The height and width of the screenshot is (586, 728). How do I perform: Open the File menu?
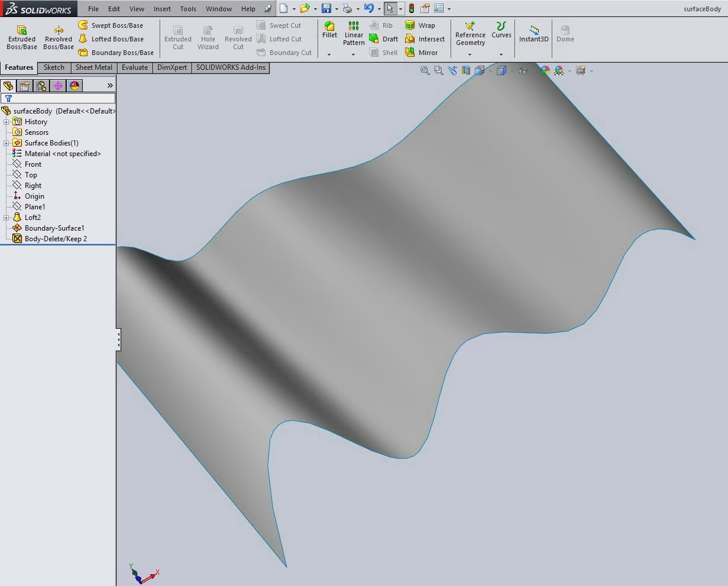(x=93, y=9)
